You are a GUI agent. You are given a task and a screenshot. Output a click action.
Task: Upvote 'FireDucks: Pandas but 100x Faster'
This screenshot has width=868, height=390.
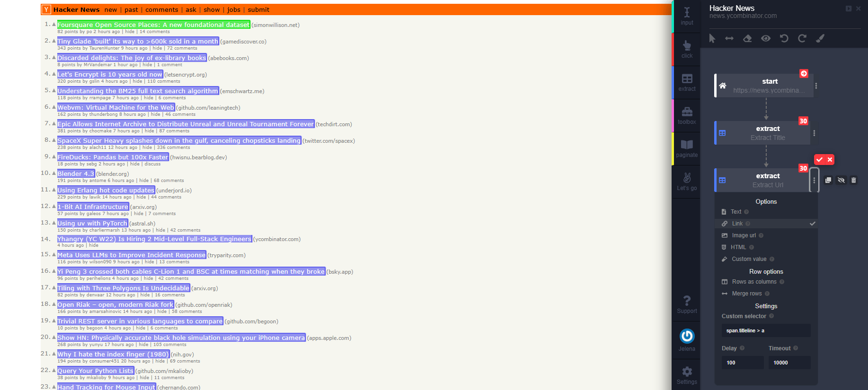tap(53, 156)
